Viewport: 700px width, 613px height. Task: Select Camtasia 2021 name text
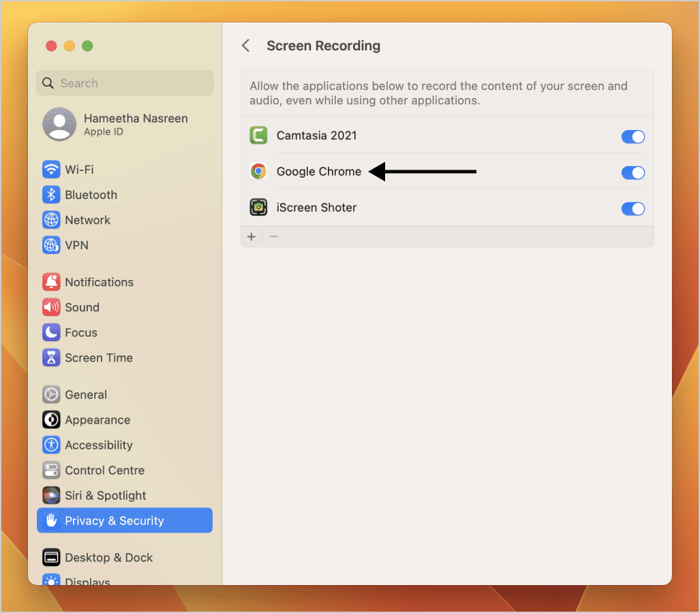[x=316, y=135]
